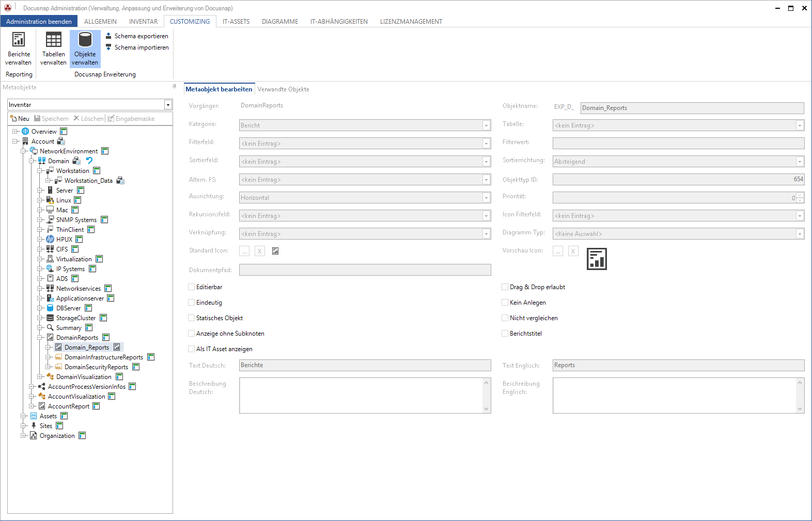The height and width of the screenshot is (521, 812).
Task: Click the small Standard Icon preview image
Action: click(x=275, y=251)
